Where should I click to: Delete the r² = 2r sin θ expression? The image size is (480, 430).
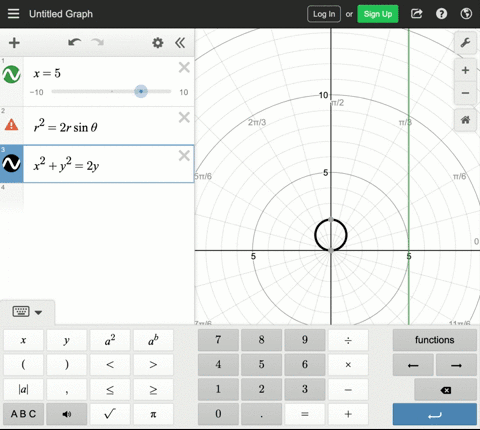[184, 117]
